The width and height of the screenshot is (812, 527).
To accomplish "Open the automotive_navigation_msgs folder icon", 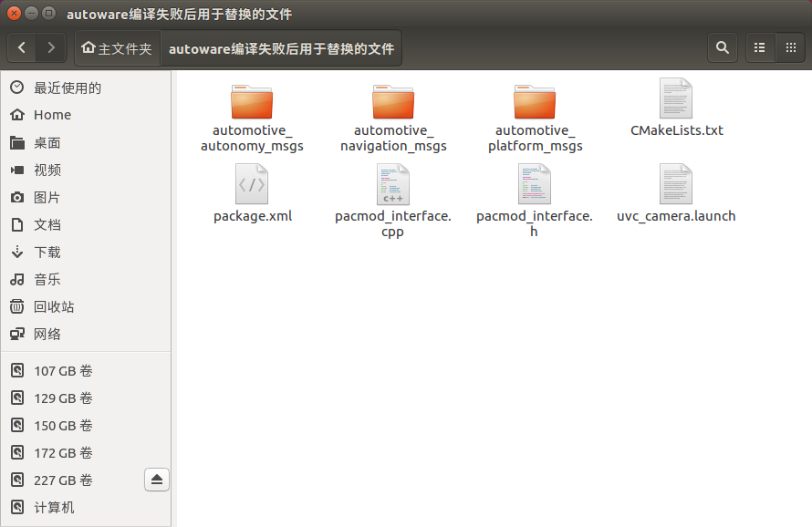I will [393, 102].
